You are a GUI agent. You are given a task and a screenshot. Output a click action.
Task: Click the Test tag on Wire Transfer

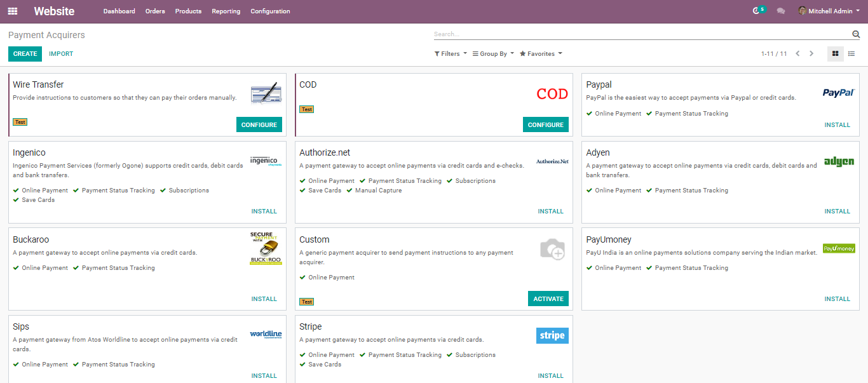coord(20,122)
